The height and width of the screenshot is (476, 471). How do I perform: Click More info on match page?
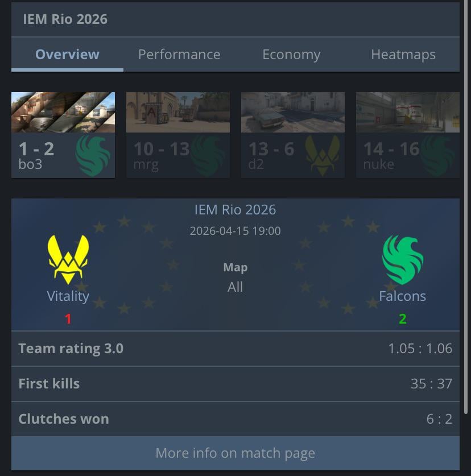point(235,453)
